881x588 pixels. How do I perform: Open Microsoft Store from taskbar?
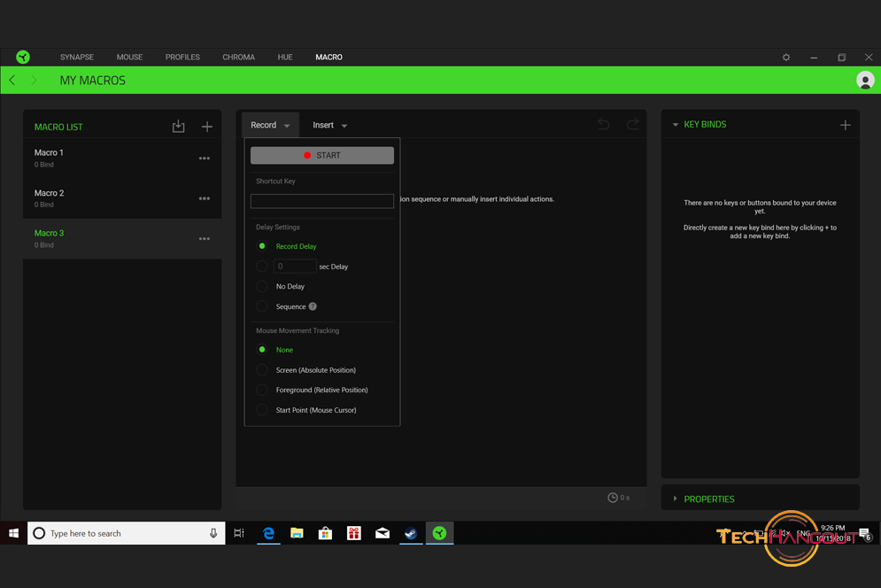click(325, 533)
